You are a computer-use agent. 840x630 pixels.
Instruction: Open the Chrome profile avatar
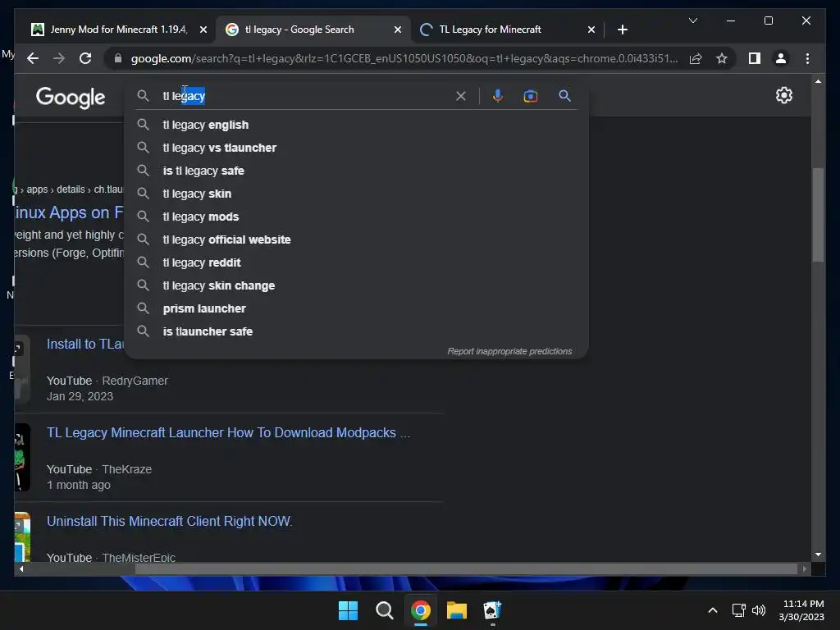point(781,58)
